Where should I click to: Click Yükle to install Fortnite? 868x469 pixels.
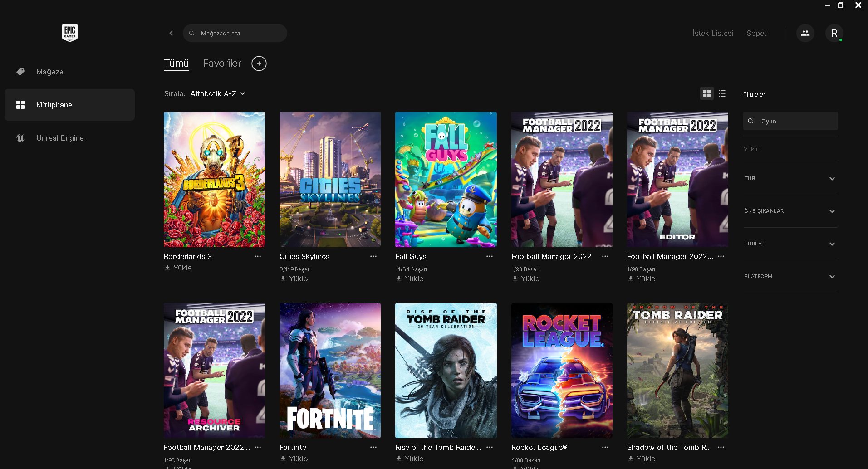294,459
